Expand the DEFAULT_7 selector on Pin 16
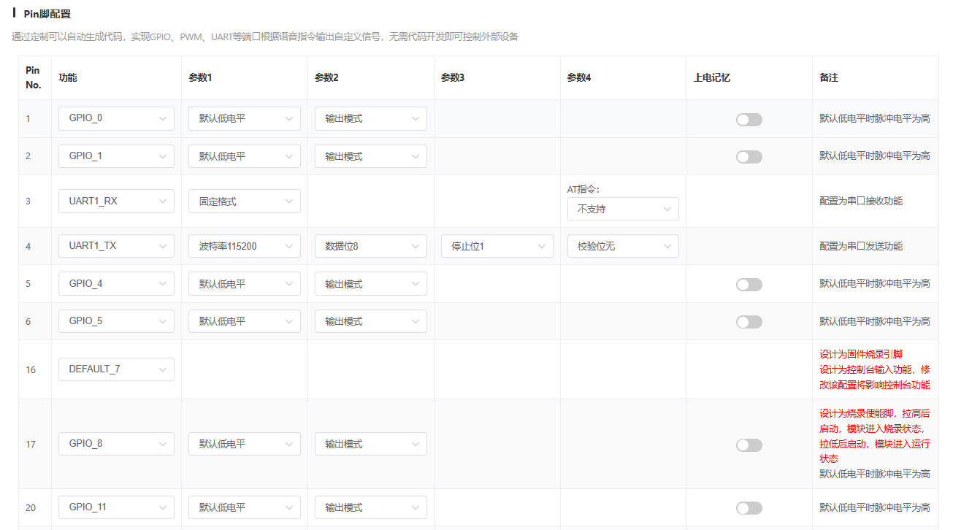Viewport: 980px width, 530px height. tap(116, 369)
